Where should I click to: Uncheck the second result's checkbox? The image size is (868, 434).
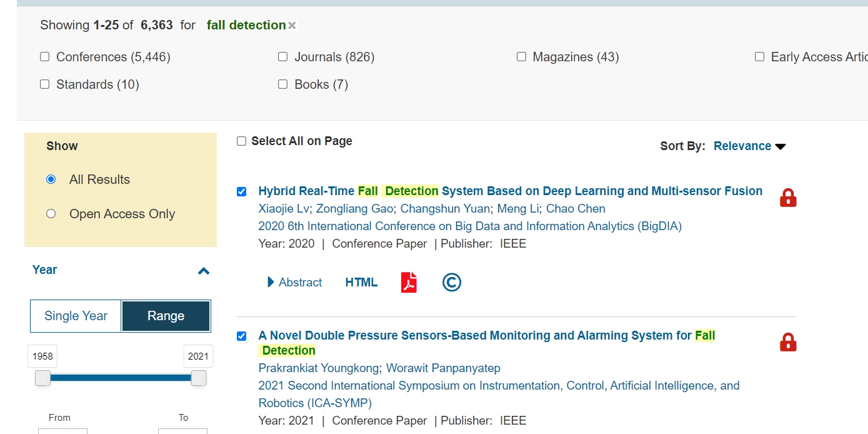pos(242,336)
